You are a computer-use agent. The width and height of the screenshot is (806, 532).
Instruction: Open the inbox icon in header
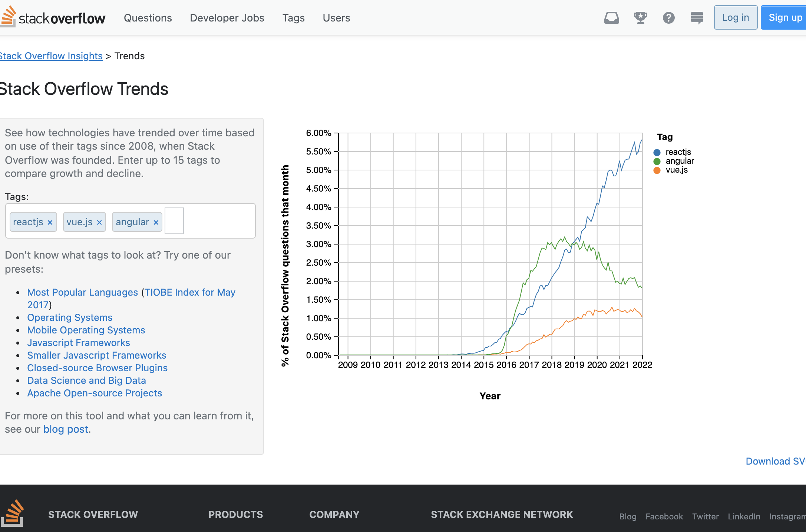click(611, 18)
